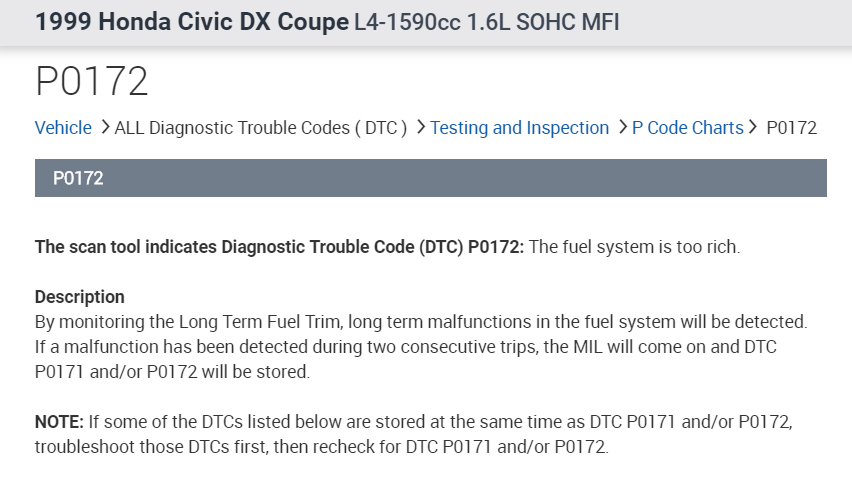The height and width of the screenshot is (485, 852).
Task: Click the Vehicle breadcrumb link
Action: (x=63, y=128)
